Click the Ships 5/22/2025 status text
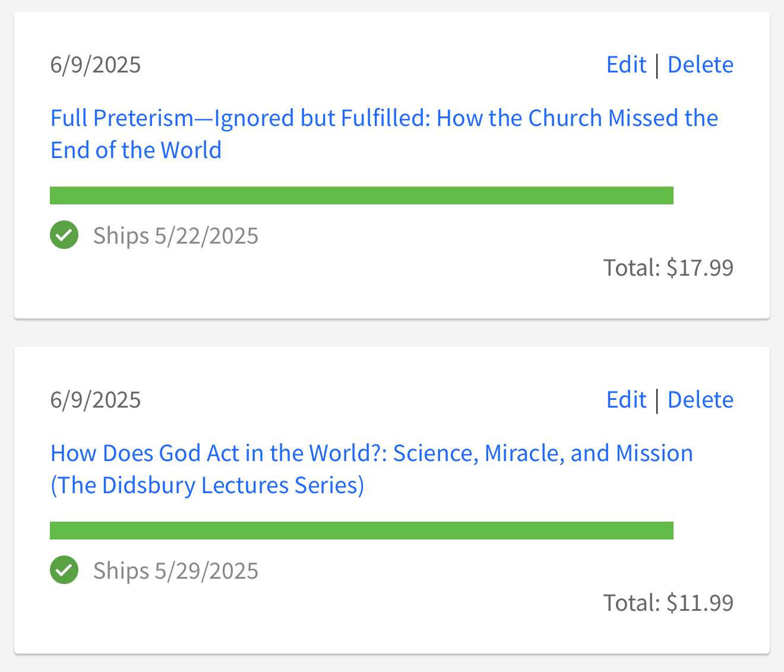Screen dimensions: 784x672 pyautogui.click(x=176, y=236)
